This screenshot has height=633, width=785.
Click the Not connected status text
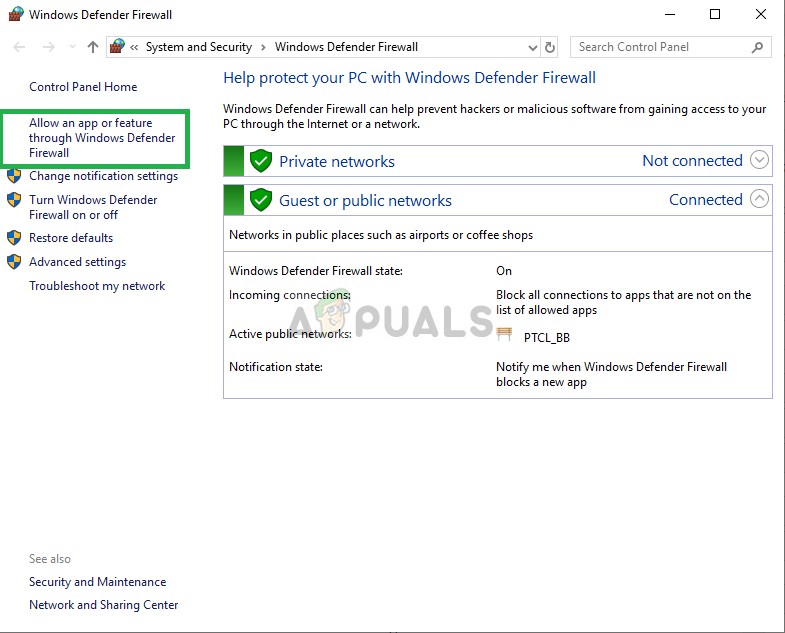pyautogui.click(x=692, y=161)
